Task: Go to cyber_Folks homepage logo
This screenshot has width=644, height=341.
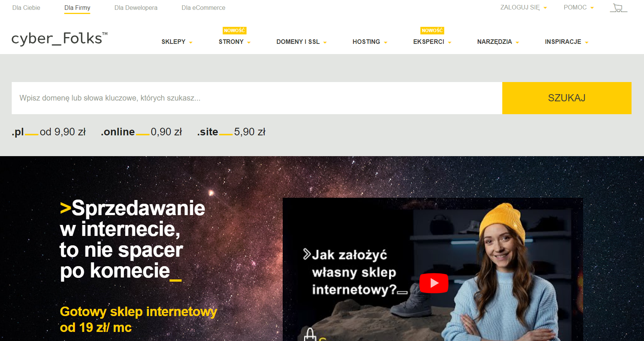Action: click(59, 39)
